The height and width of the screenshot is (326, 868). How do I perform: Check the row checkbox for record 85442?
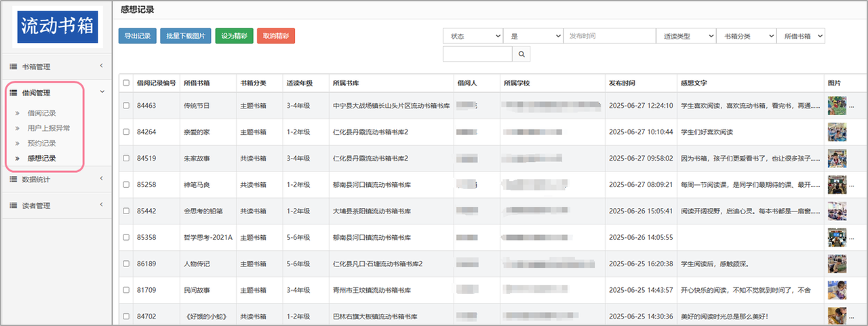coord(126,211)
